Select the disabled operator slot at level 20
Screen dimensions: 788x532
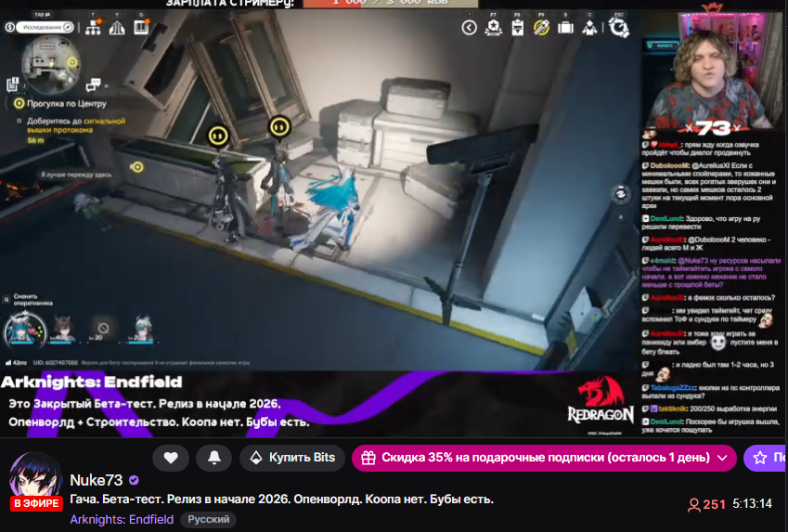point(103,330)
